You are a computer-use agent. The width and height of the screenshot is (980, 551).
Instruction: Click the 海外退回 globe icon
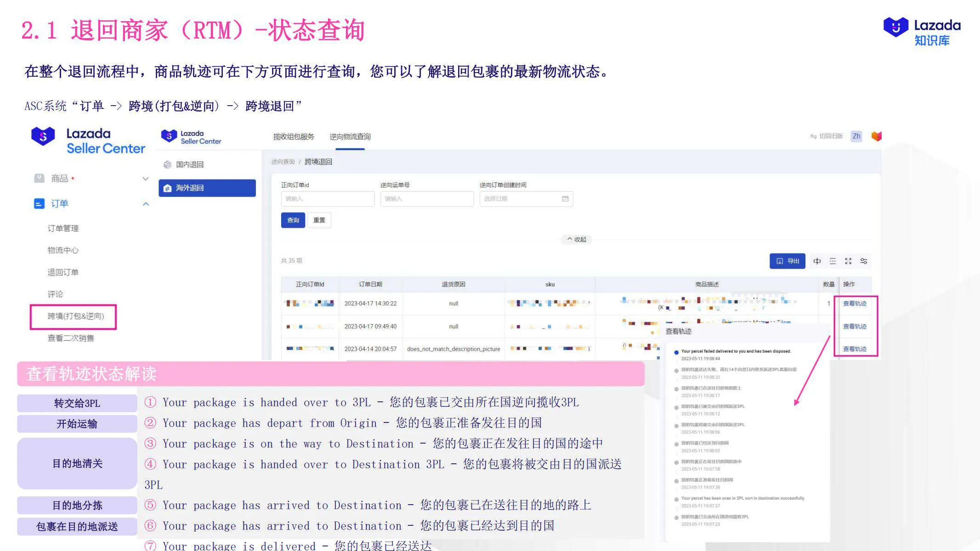[167, 187]
